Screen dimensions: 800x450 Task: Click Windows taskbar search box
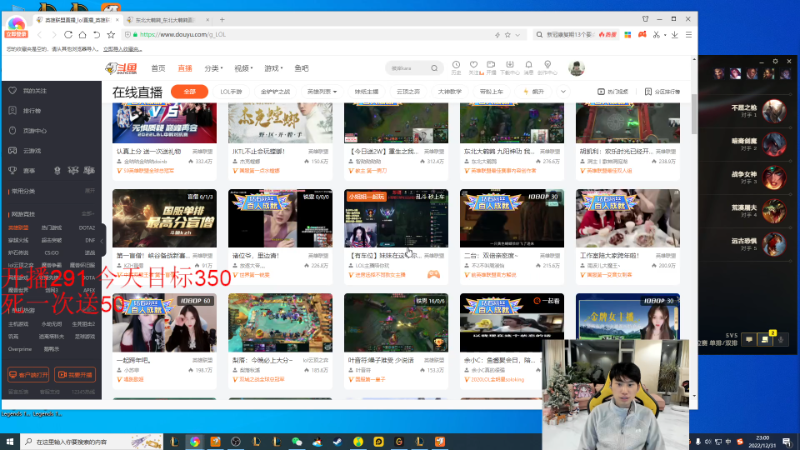click(x=92, y=441)
